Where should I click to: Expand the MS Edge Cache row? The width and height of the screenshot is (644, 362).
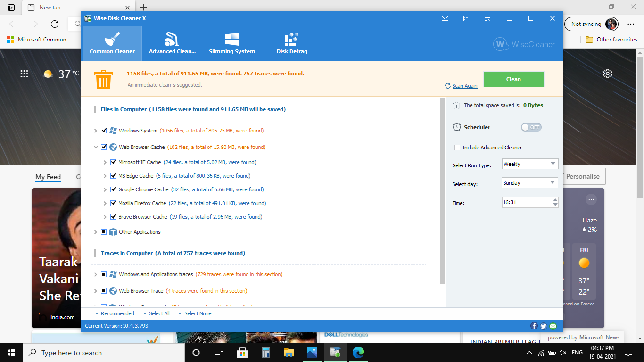click(105, 176)
